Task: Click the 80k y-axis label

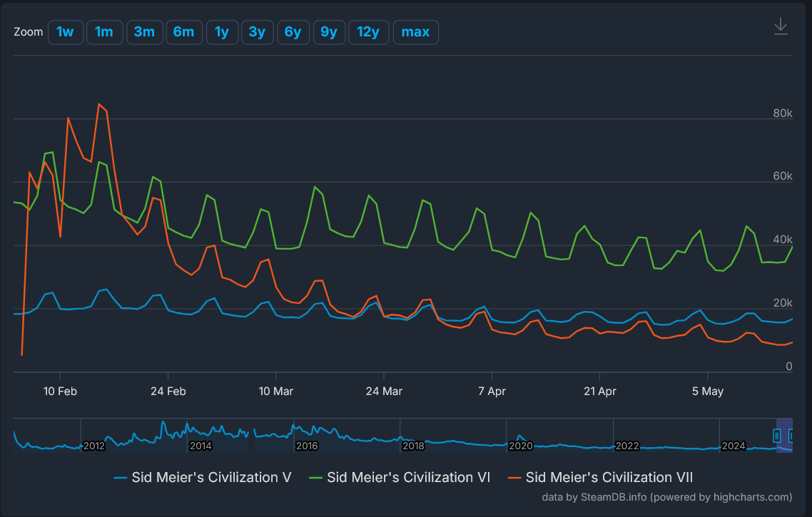Action: pos(783,113)
